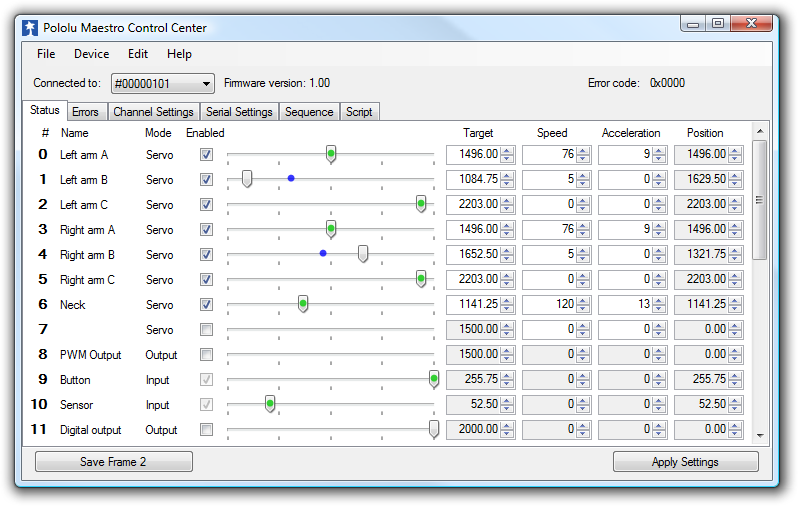798x506 pixels.
Task: Enable the PWM Output channel checkbox
Action: tap(206, 355)
